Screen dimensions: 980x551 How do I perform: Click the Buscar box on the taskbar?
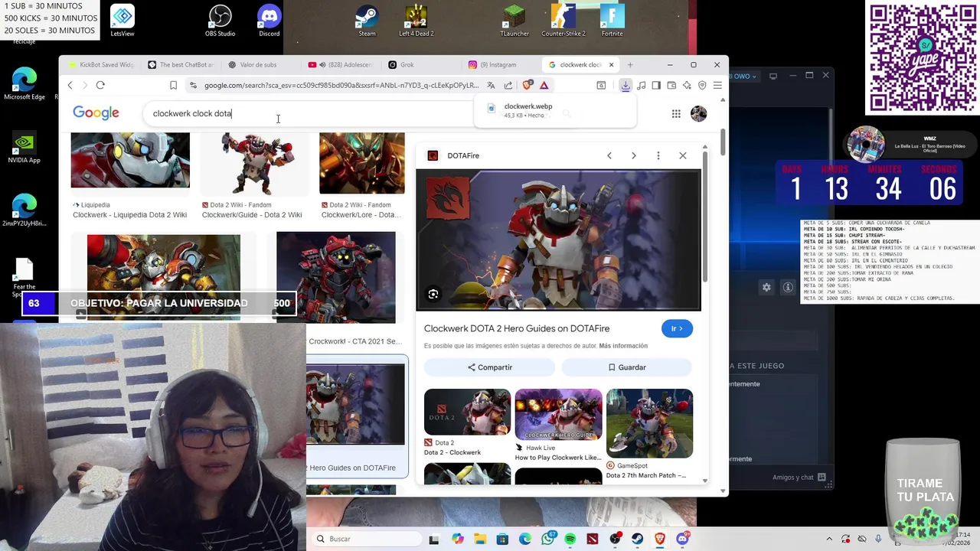[x=367, y=539]
